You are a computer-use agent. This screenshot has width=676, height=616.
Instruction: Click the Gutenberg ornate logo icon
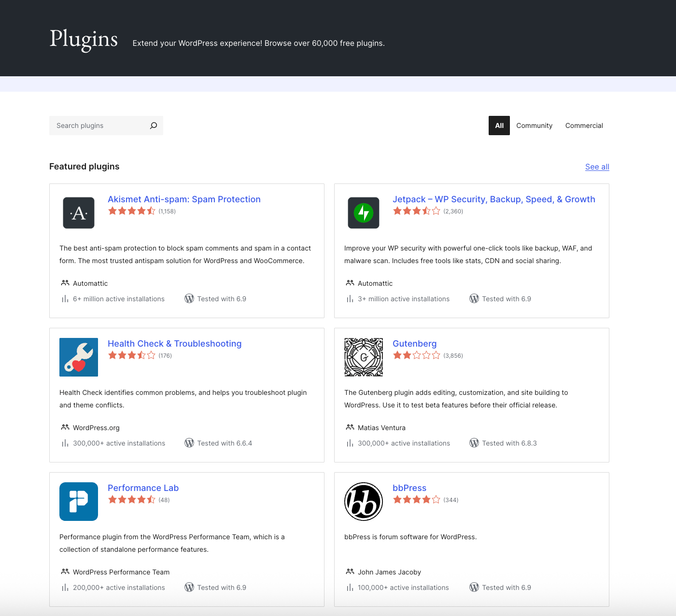click(363, 357)
